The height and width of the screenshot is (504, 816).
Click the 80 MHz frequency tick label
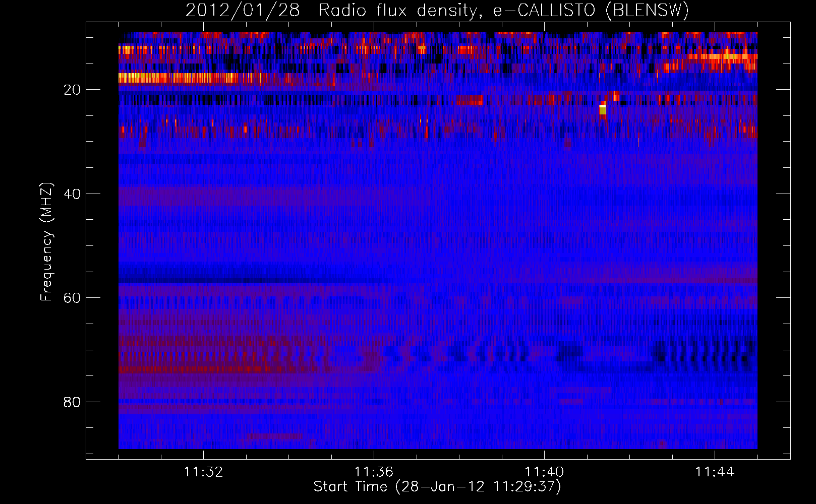(x=72, y=402)
